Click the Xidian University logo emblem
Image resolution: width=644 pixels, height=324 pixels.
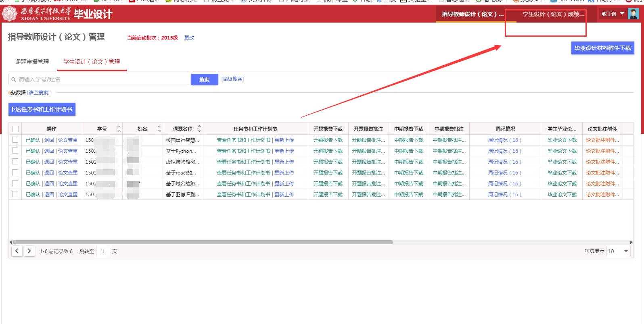(x=10, y=14)
